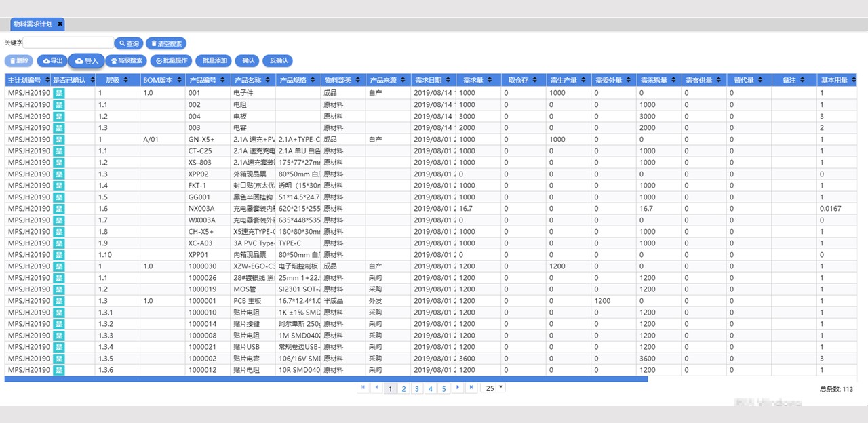Image resolution: width=868 pixels, height=423 pixels.
Task: Sort by 产品编号 column arrows
Action: (x=222, y=80)
